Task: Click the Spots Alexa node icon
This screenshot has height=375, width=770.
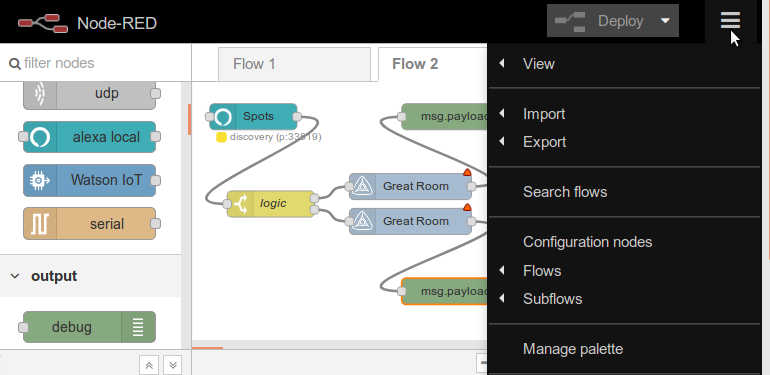Action: (x=222, y=117)
